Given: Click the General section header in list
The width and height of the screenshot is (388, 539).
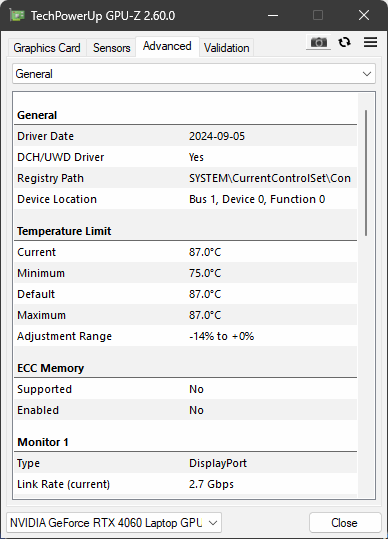Looking at the screenshot, I should click(x=37, y=115).
